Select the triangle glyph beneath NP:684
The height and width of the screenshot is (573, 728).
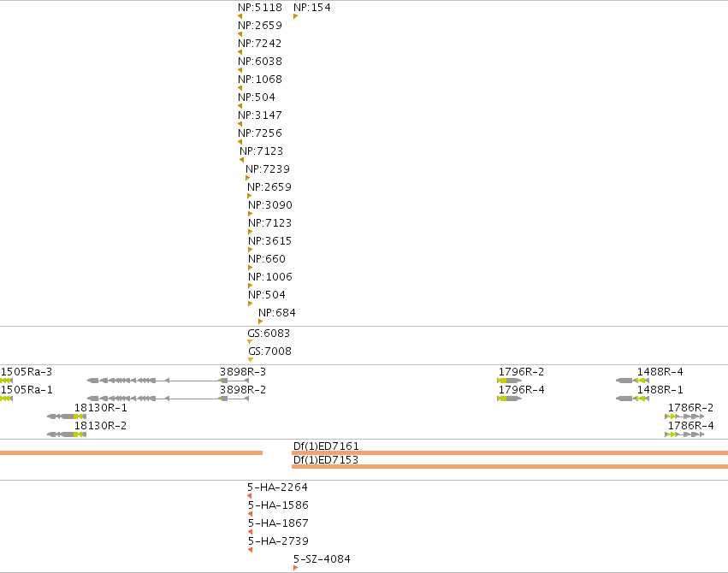coord(260,322)
